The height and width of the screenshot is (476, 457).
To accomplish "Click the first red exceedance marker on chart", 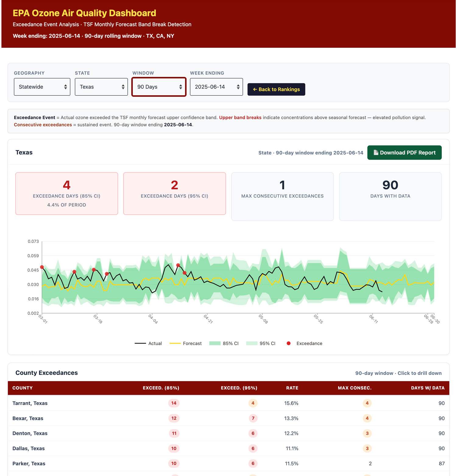I will point(42,267).
